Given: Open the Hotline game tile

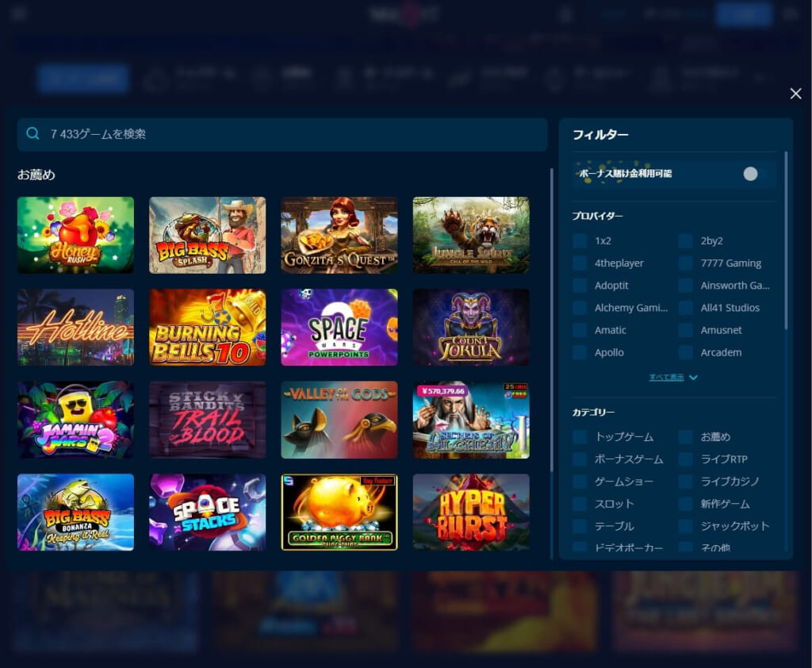Looking at the screenshot, I should 75,327.
